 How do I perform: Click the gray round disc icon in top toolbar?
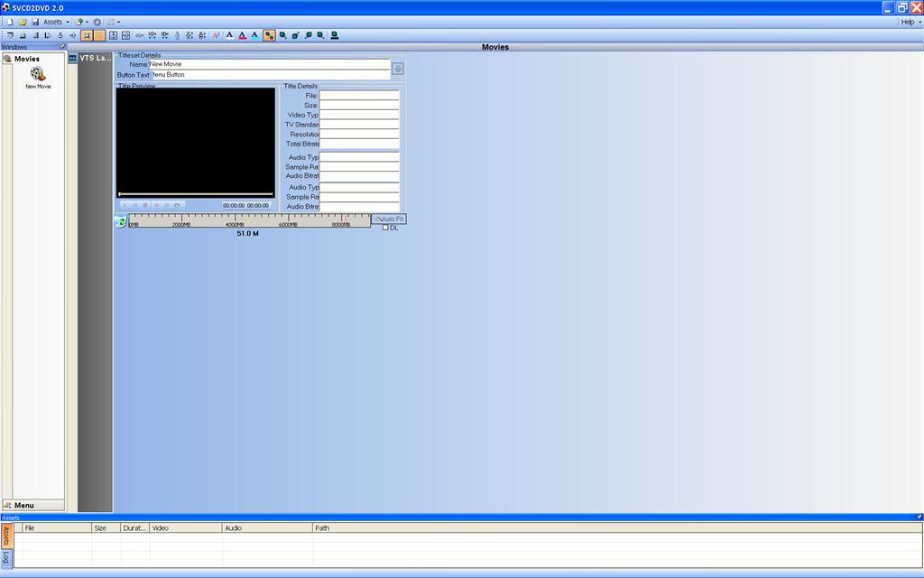[97, 22]
